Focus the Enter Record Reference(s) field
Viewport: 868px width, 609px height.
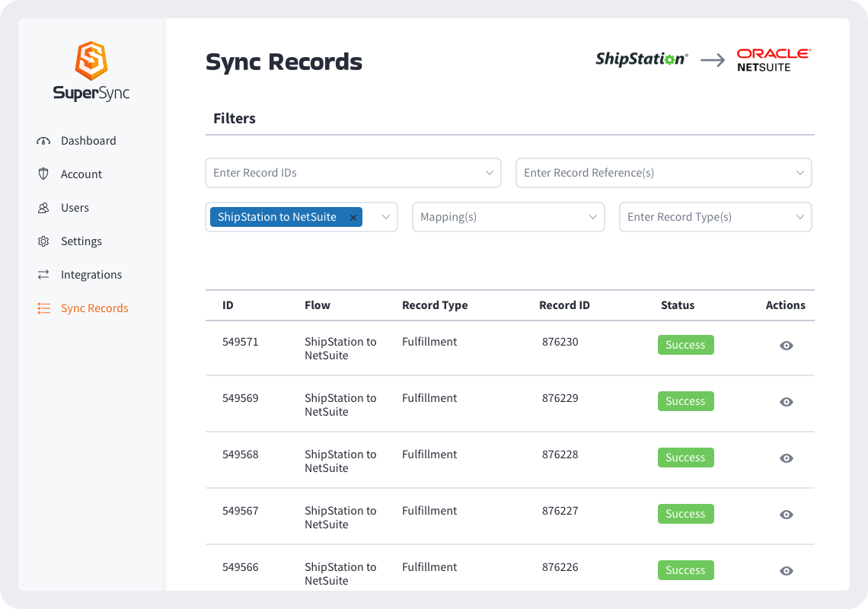[664, 173]
